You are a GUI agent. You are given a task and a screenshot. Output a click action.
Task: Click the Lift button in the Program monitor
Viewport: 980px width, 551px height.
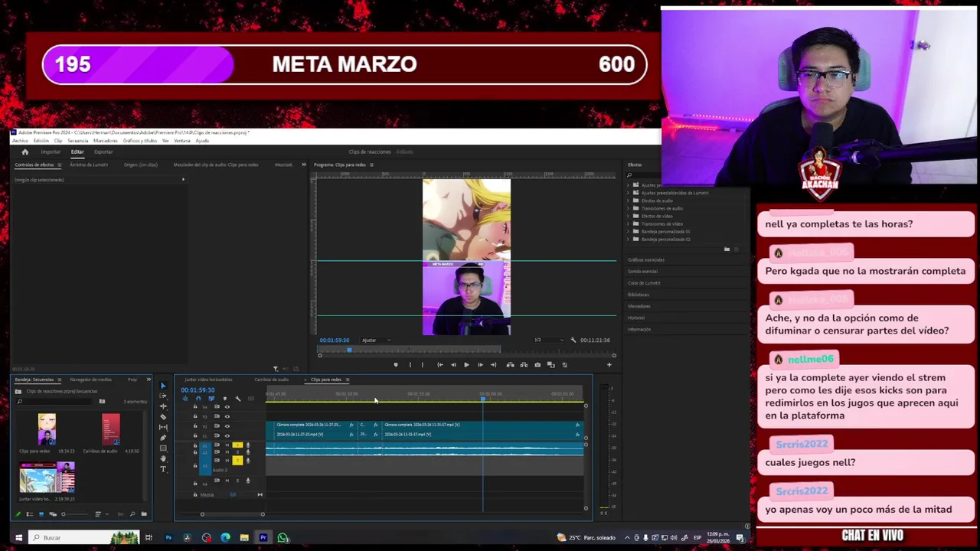(510, 364)
